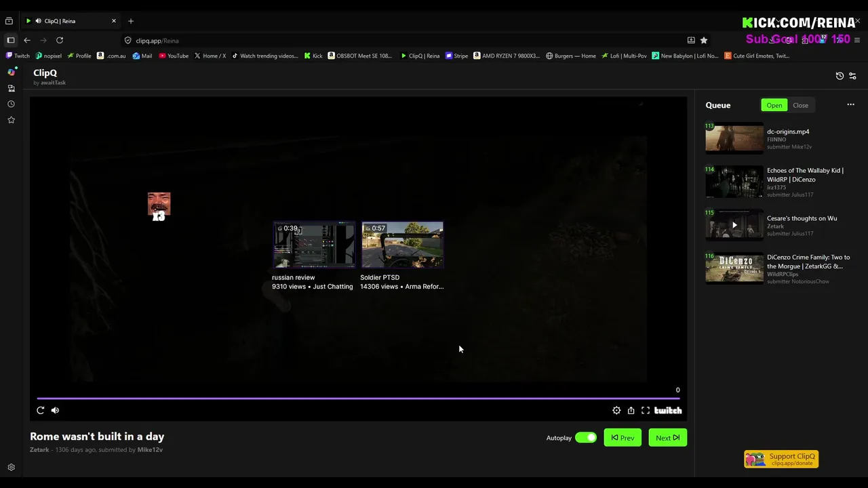Click the Copilot icon in browser sidebar
The height and width of the screenshot is (488, 868).
tap(11, 72)
